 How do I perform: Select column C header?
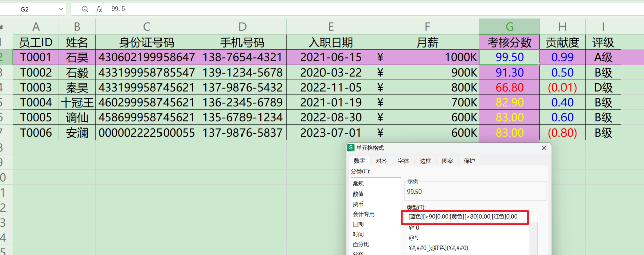coord(146,27)
